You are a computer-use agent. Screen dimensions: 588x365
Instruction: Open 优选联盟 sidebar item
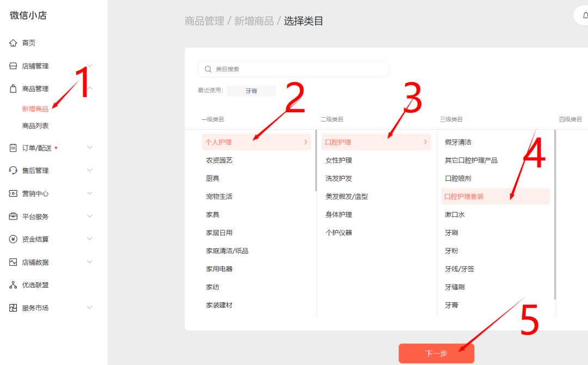pyautogui.click(x=35, y=285)
